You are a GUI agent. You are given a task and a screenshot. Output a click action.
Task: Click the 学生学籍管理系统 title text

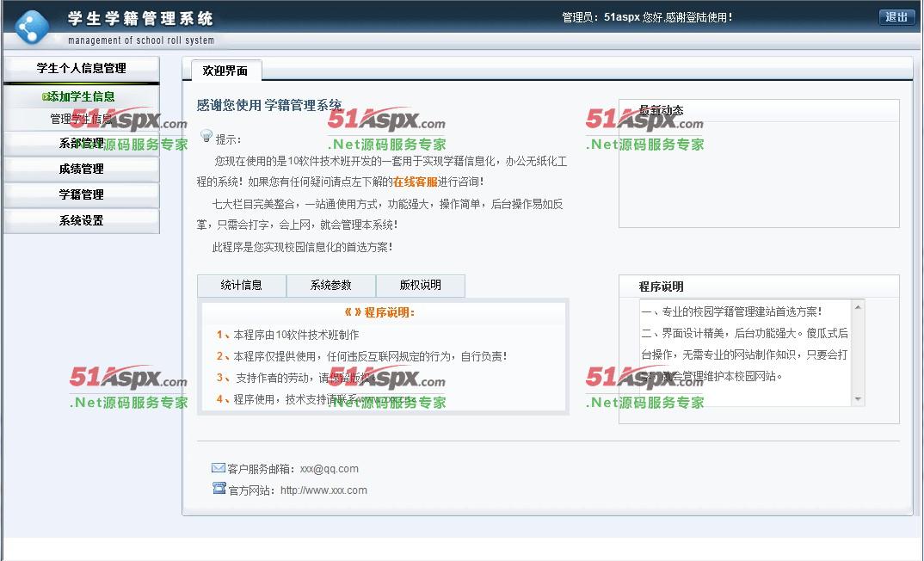(140, 18)
